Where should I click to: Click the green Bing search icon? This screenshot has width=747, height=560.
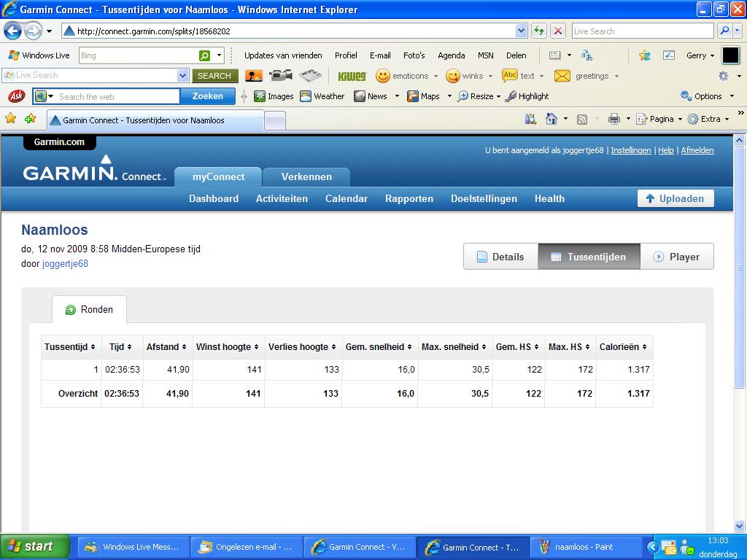coord(204,55)
